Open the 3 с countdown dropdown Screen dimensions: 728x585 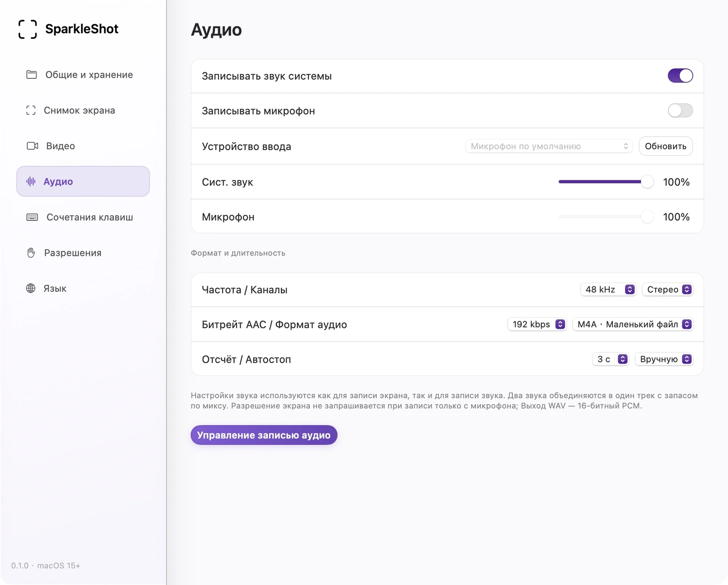pos(611,359)
